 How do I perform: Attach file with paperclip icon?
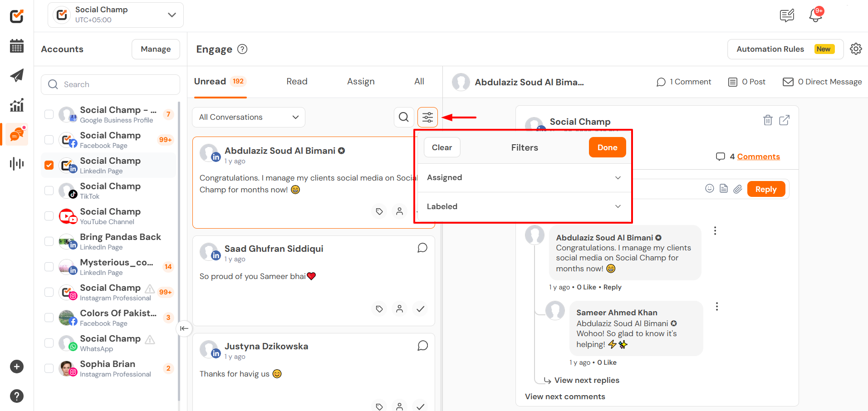(x=738, y=189)
